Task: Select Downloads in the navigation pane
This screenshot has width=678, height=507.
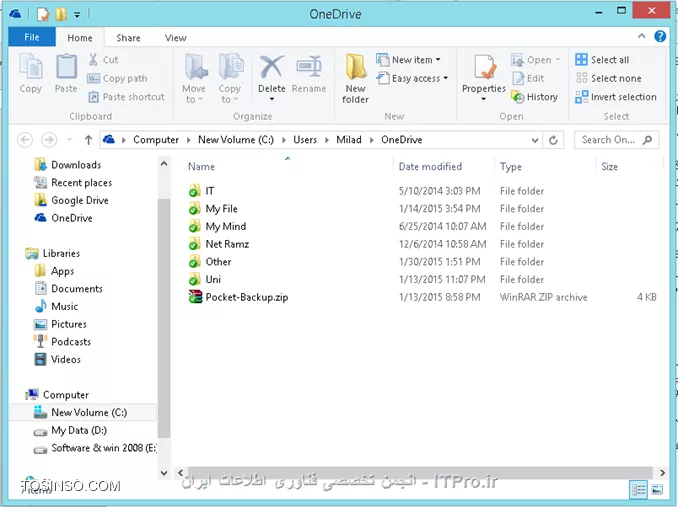Action: pos(67,165)
